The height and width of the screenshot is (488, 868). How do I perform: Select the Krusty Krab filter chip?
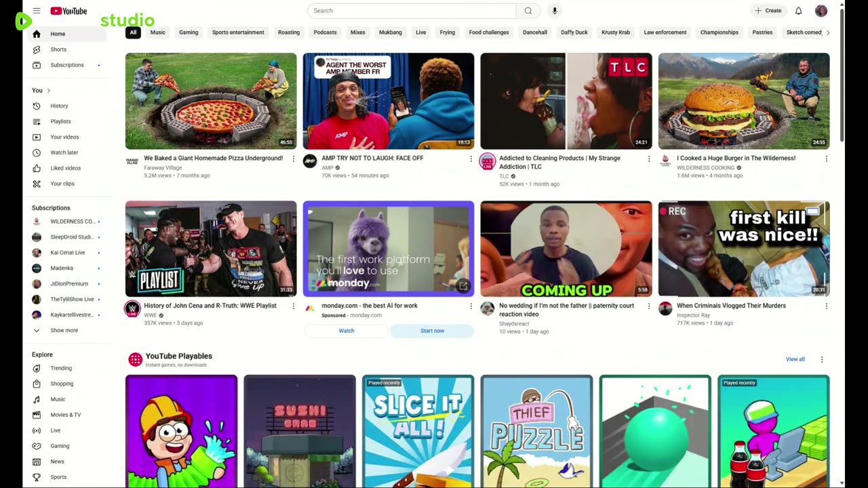pyautogui.click(x=616, y=33)
